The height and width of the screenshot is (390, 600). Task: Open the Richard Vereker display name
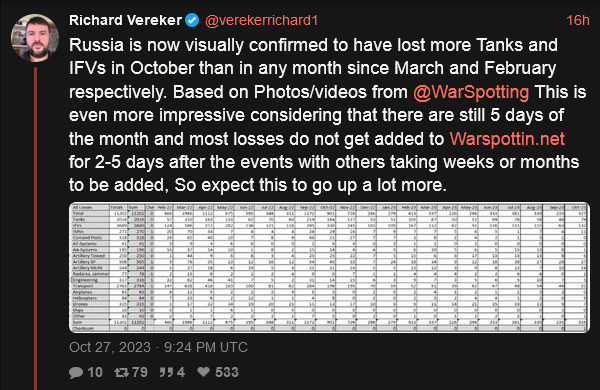tap(125, 20)
